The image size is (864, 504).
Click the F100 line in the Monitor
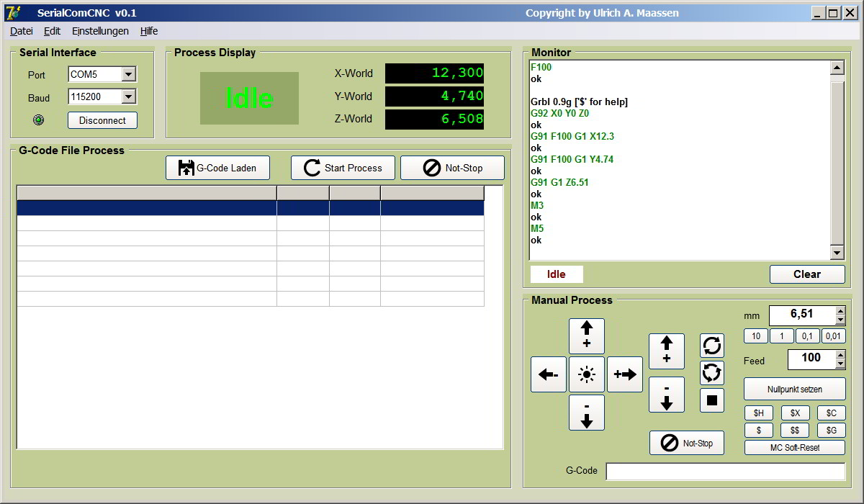(x=541, y=67)
